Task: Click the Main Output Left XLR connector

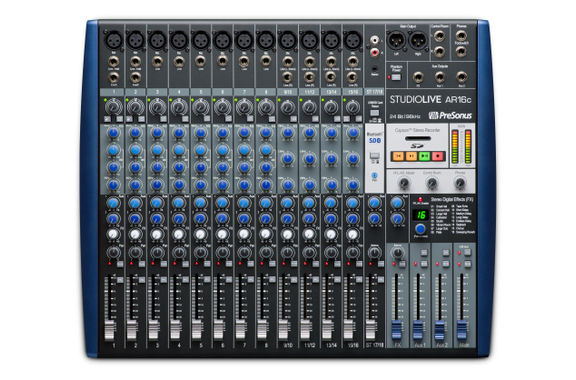Action: coord(397,40)
